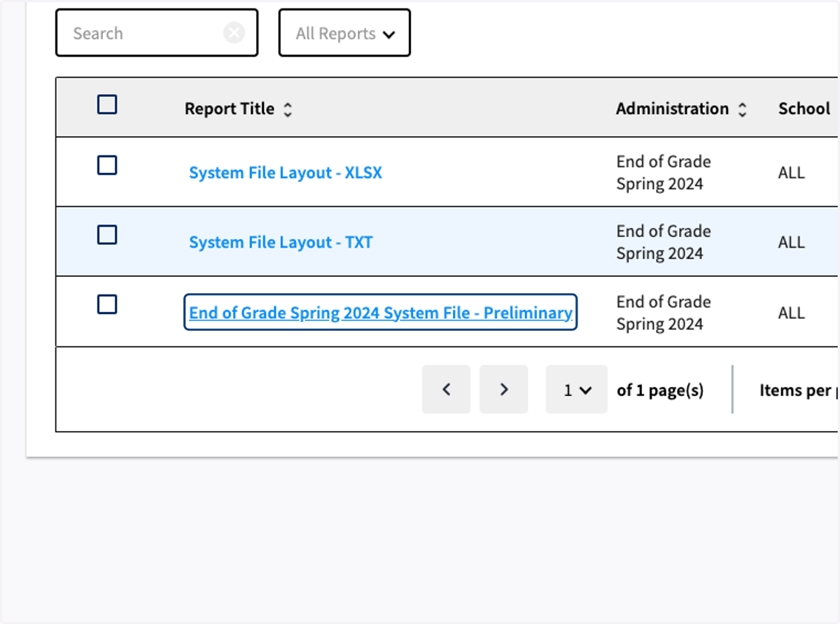
Task: Open System File Layout - TXT report
Action: point(281,243)
